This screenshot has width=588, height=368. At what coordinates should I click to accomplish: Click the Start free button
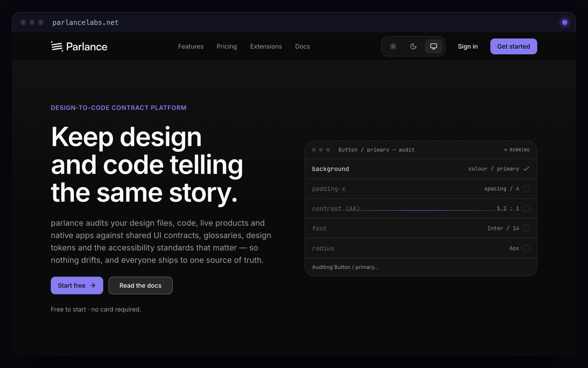[x=77, y=285]
